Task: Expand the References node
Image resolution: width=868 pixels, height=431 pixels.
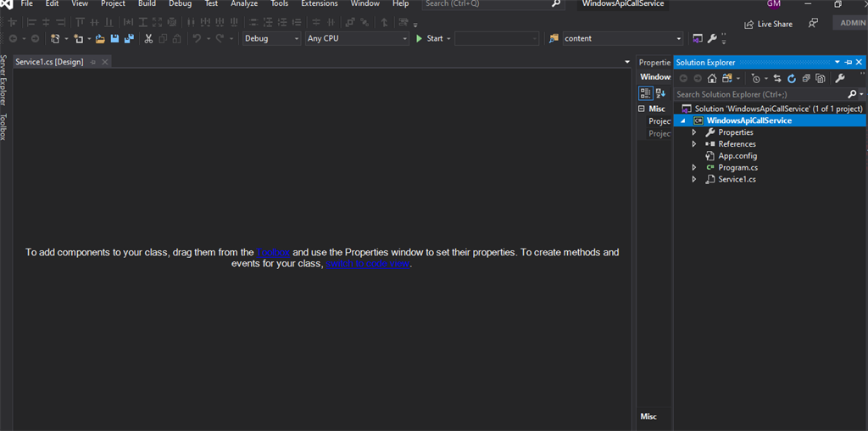Action: pyautogui.click(x=694, y=144)
